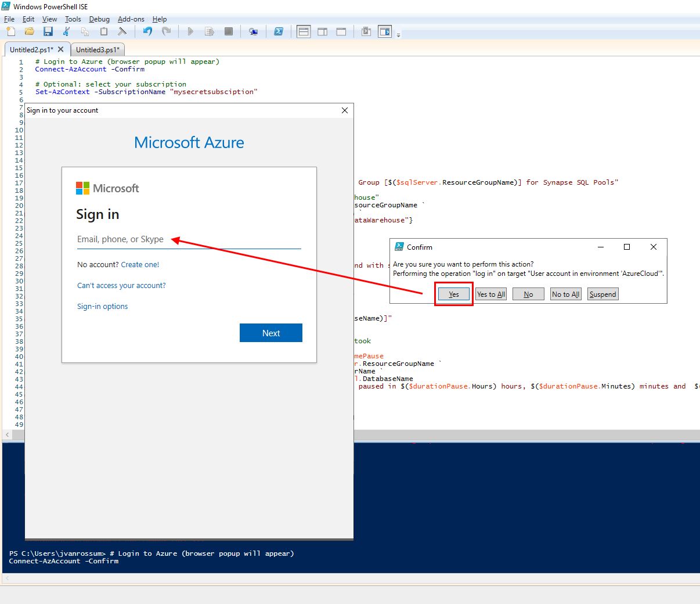The image size is (700, 604).
Task: Click the New Script icon
Action: (x=10, y=31)
